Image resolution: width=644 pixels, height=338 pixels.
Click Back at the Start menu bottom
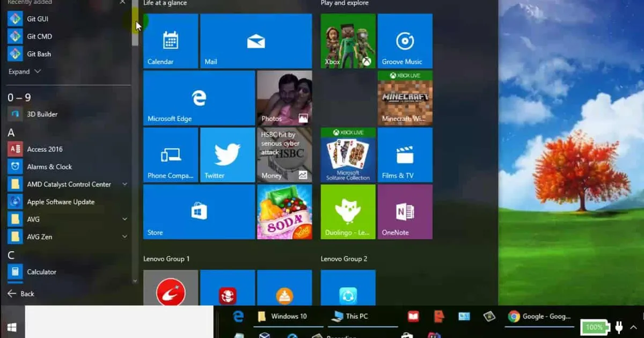19,293
